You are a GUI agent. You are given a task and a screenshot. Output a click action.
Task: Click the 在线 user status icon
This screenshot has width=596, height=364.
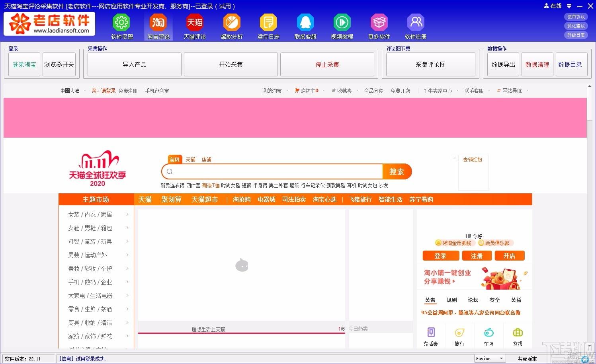547,6
